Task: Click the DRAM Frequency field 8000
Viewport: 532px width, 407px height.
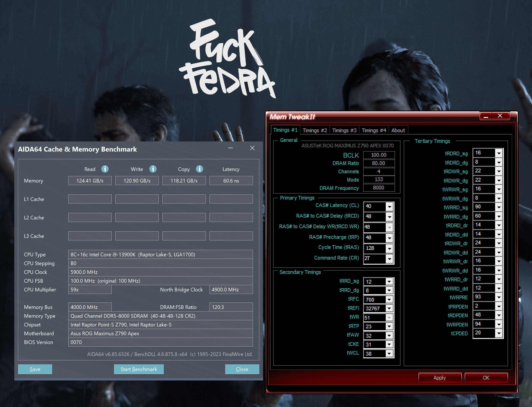Action: click(379, 188)
